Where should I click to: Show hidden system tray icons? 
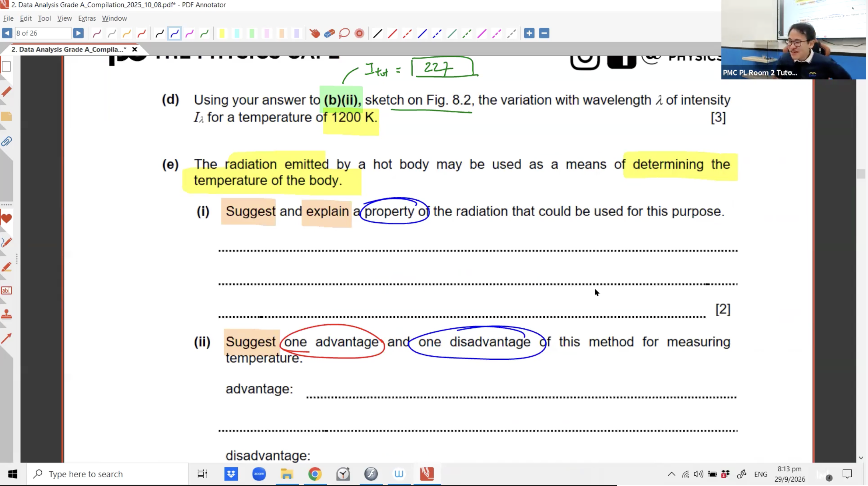[x=671, y=474]
